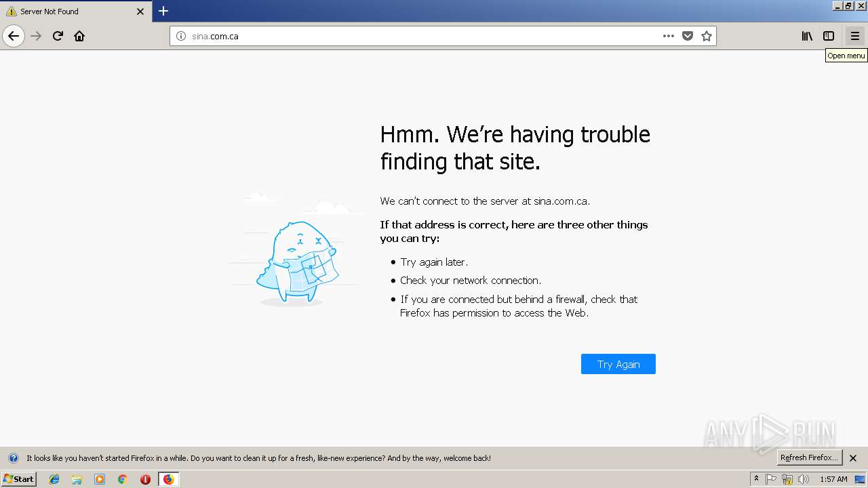This screenshot has width=868, height=488.
Task: Bookmark this page with the star
Action: pyautogui.click(x=707, y=36)
